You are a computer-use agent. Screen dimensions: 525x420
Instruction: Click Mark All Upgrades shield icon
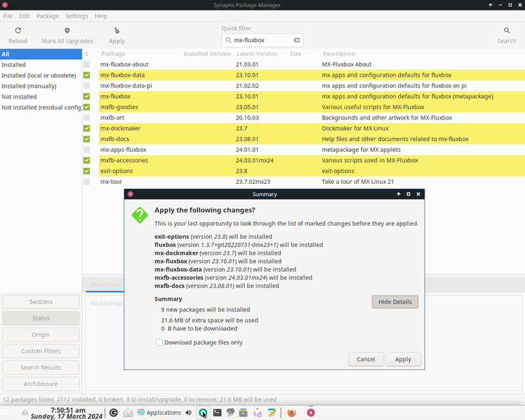pyautogui.click(x=68, y=30)
